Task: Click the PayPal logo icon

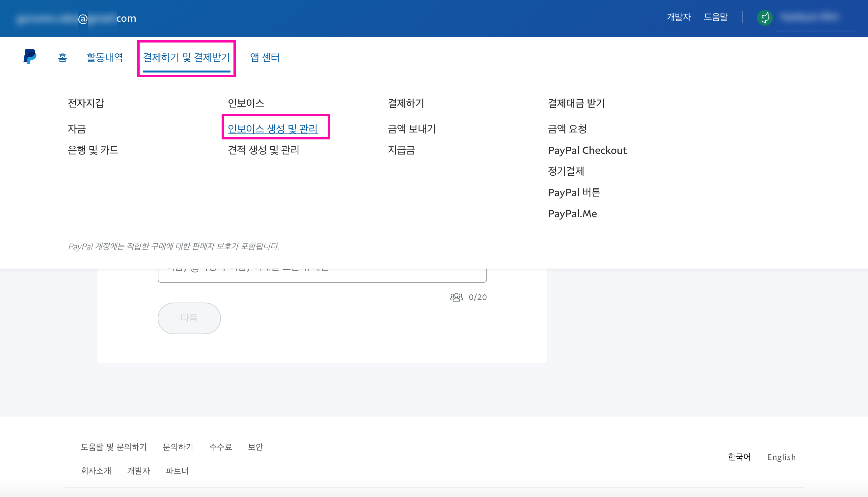Action: click(x=30, y=56)
